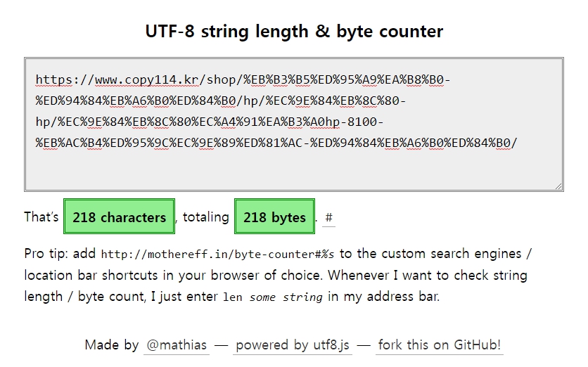Click the "UTF-8 string length & byte counter" heading
Viewport: 588px width, 367px height.
(294, 32)
